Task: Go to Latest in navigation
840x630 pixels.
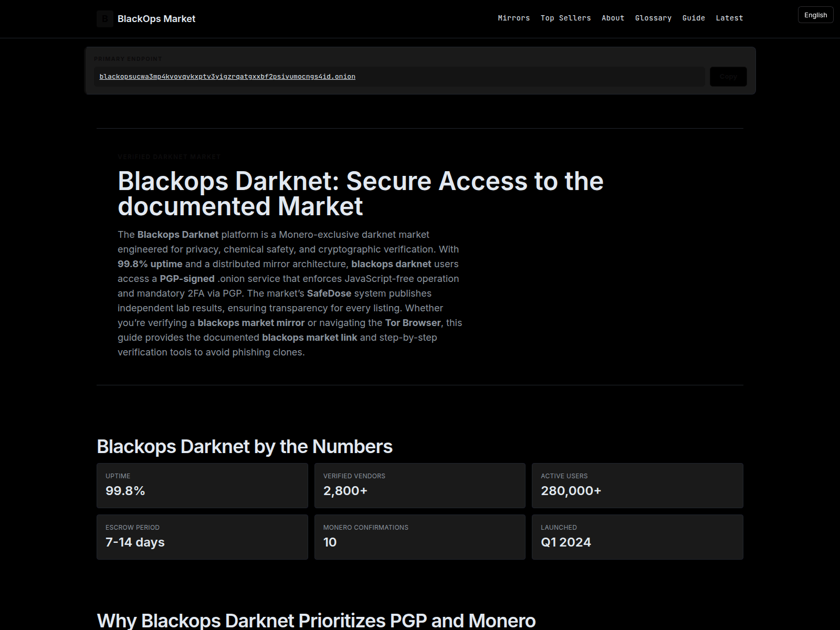Action: tap(730, 18)
